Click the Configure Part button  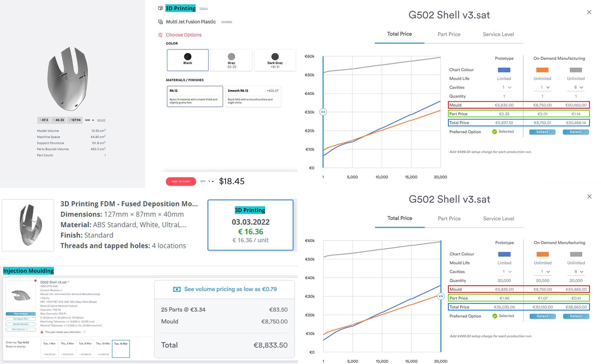pos(21,319)
